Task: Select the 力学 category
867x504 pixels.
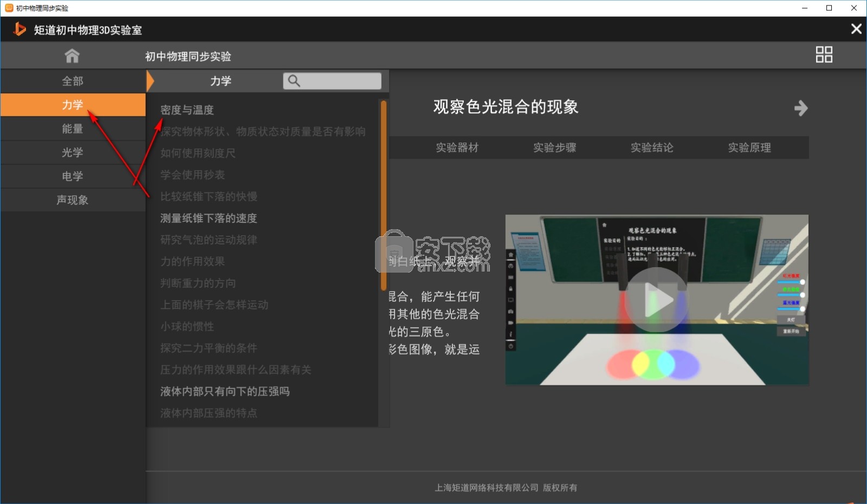Action: (73, 105)
